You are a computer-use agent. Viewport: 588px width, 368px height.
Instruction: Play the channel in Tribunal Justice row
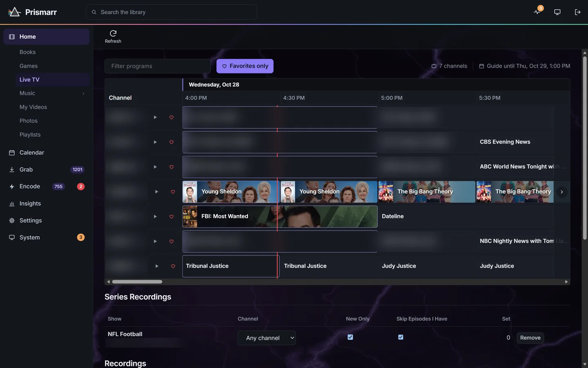click(x=157, y=266)
